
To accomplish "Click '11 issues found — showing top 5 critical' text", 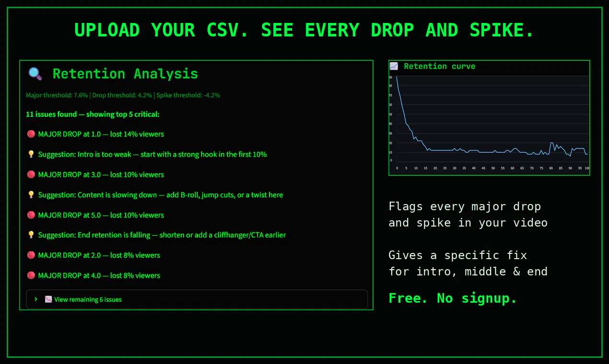I will pyautogui.click(x=93, y=114).
